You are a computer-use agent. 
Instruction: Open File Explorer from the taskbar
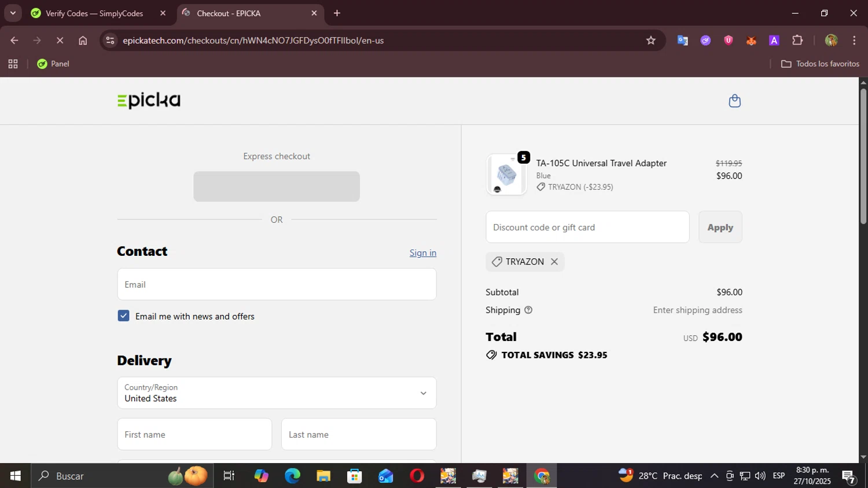tap(323, 476)
